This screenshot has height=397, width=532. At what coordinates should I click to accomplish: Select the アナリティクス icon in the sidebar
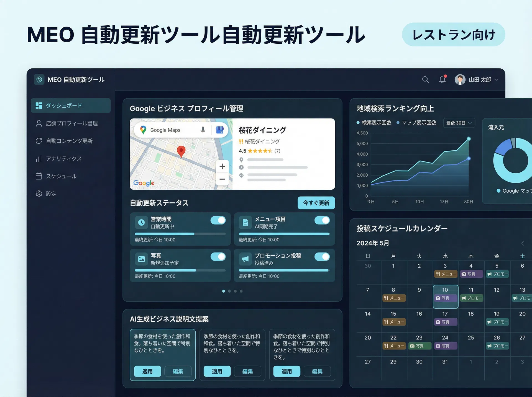(x=39, y=158)
